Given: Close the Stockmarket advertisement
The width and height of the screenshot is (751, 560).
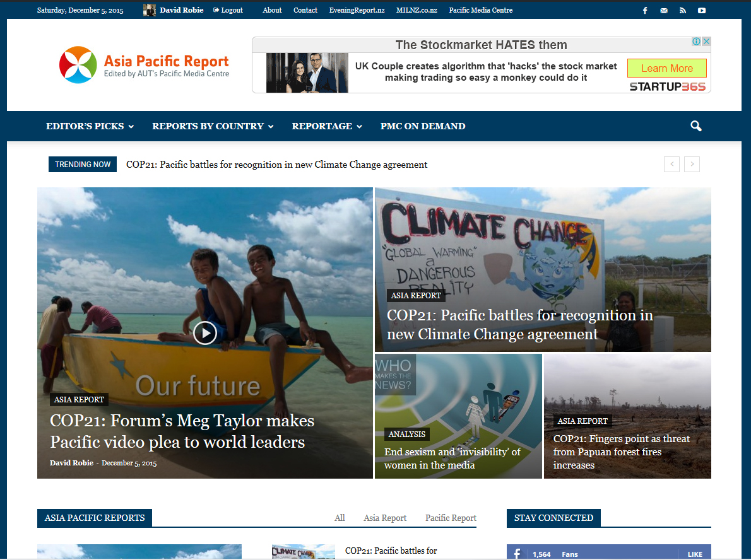Looking at the screenshot, I should [x=706, y=41].
